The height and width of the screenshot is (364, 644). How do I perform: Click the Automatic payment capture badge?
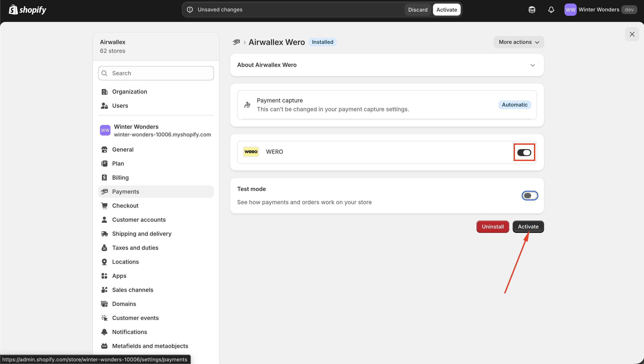(515, 105)
